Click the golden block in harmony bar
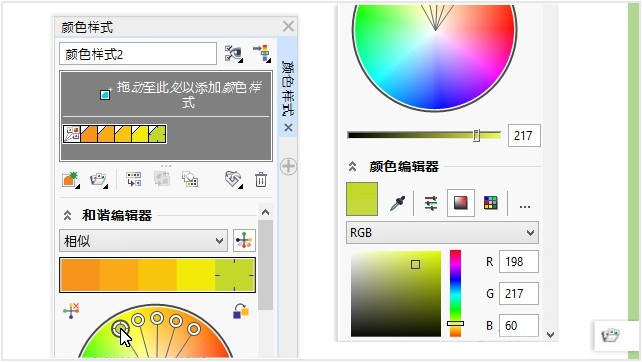 [x=157, y=275]
